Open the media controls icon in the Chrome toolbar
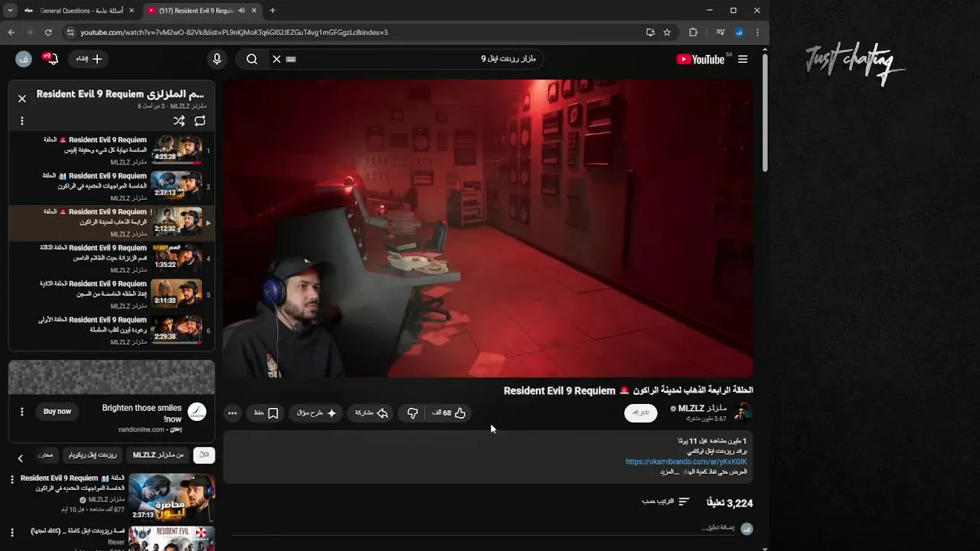 click(x=720, y=32)
